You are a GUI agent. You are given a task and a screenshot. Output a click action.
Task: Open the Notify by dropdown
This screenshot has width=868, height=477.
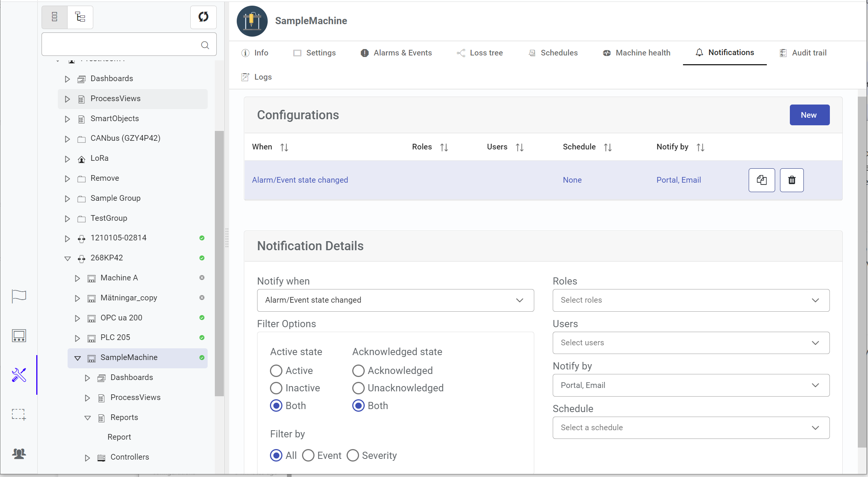point(691,385)
